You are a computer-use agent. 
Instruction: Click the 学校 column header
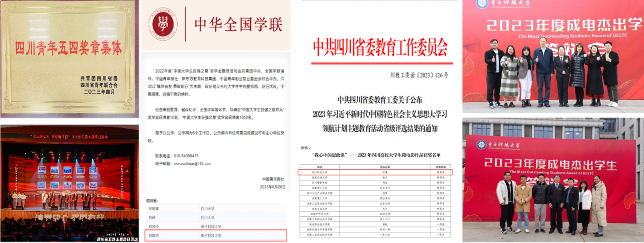pos(319,166)
